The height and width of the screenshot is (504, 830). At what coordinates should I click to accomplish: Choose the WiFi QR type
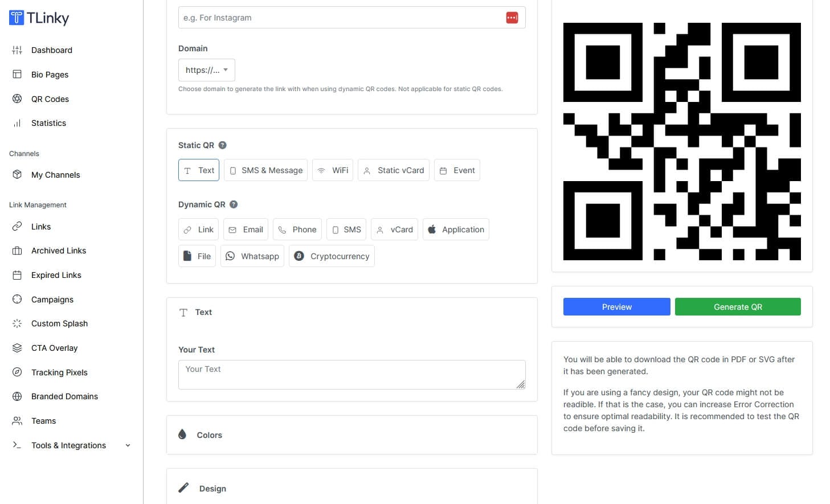pos(333,170)
